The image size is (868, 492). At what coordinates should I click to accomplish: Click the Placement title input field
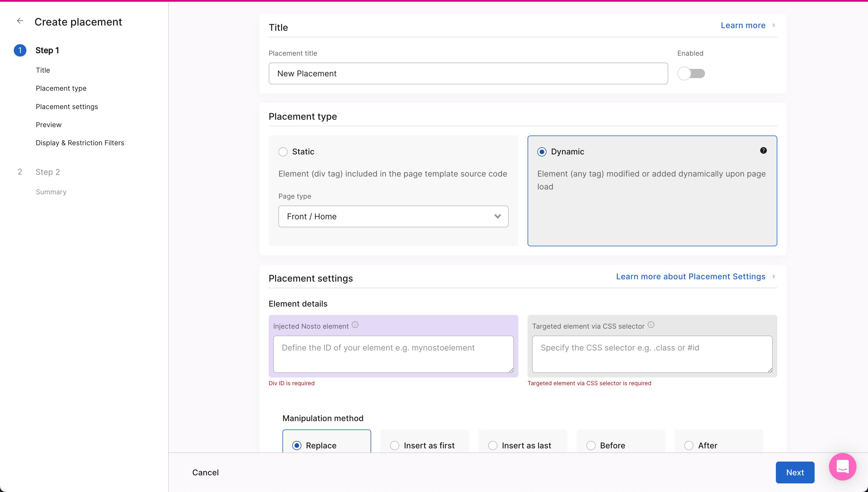[468, 73]
